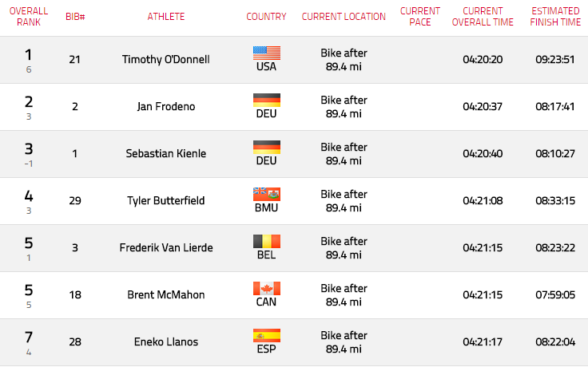Click the Bermuda flag icon
This screenshot has height=371, width=588.
tap(267, 195)
